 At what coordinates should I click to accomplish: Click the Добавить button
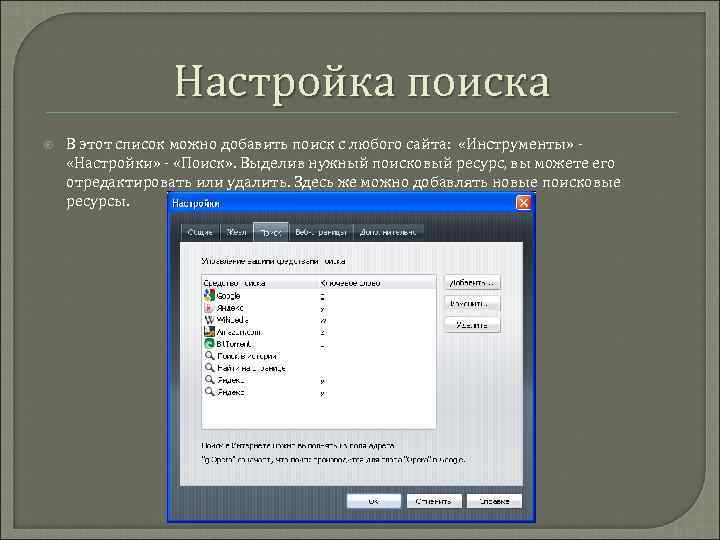click(472, 282)
